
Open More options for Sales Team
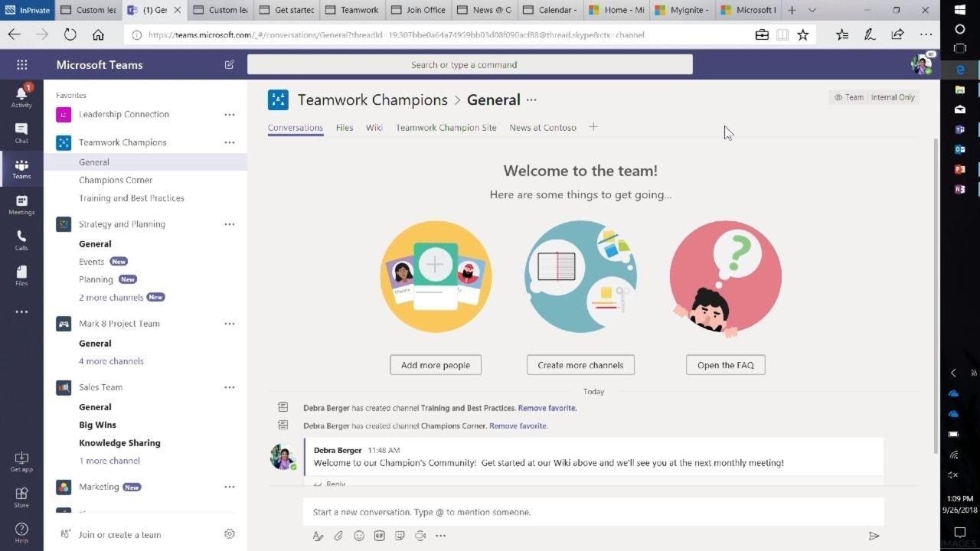point(229,387)
